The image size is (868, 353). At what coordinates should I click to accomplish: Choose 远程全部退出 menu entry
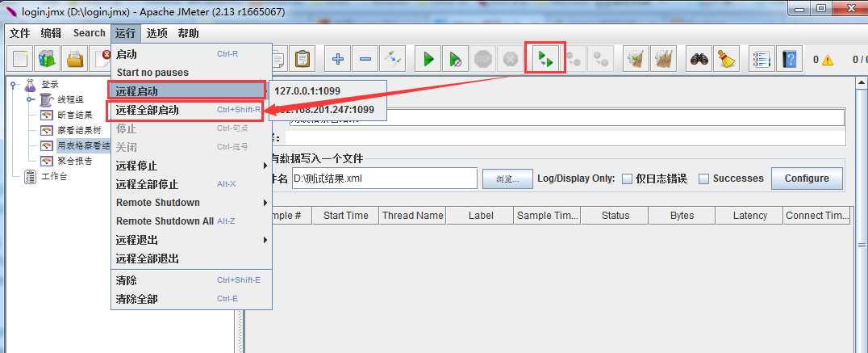click(x=191, y=258)
